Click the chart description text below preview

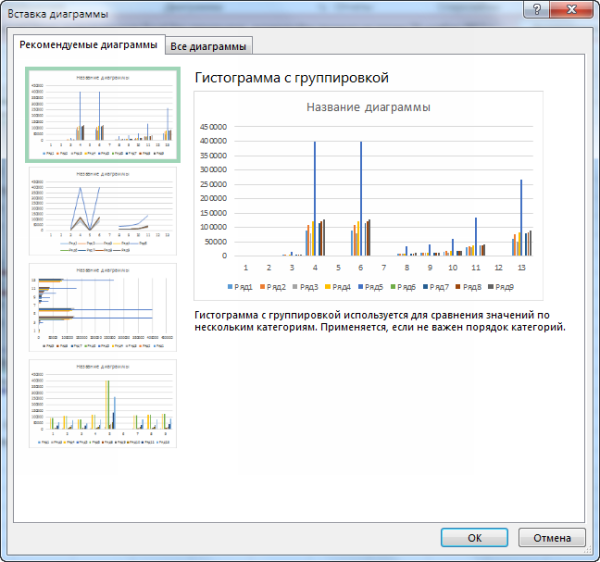[380, 320]
